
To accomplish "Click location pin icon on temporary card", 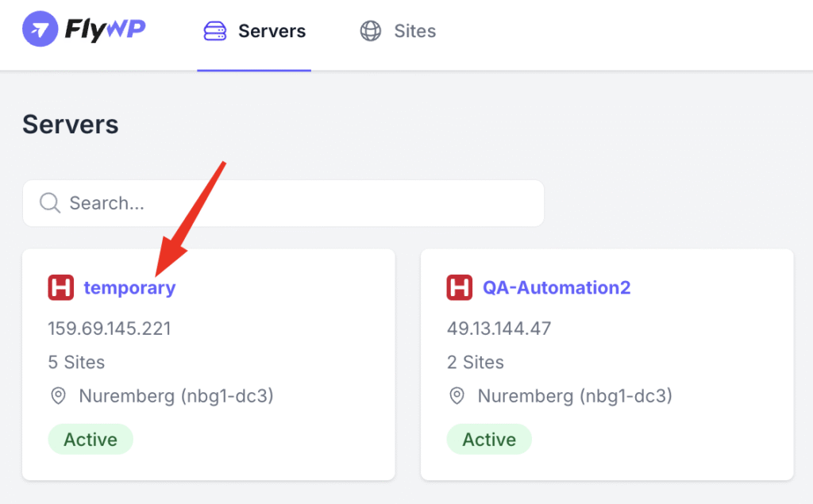I will click(58, 396).
